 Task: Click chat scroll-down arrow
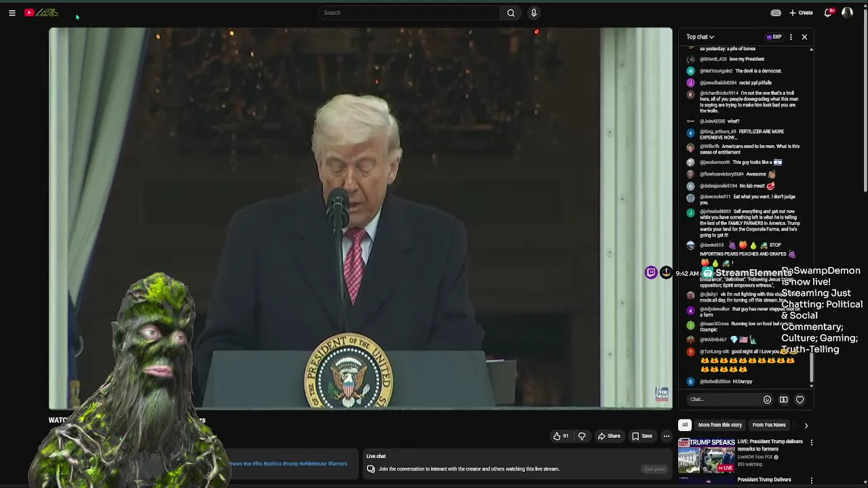(x=811, y=386)
